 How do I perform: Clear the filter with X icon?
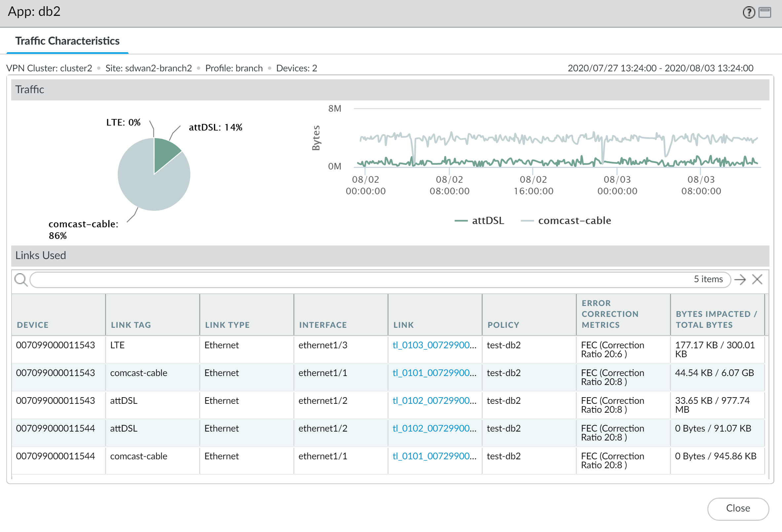click(x=757, y=279)
